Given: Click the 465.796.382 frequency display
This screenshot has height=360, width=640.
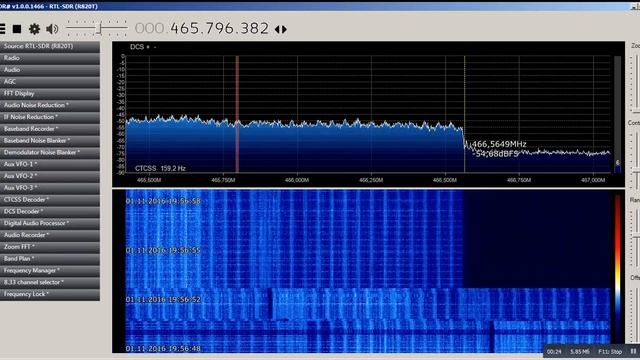Looking at the screenshot, I should (220, 29).
